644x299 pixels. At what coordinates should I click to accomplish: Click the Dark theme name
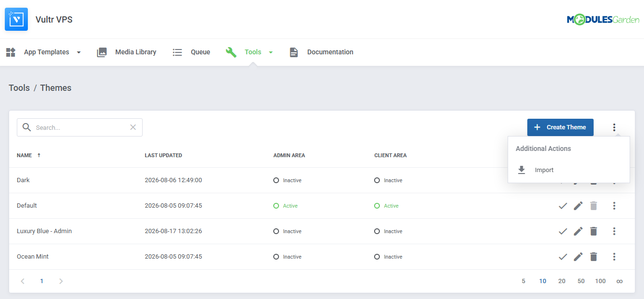pyautogui.click(x=23, y=180)
